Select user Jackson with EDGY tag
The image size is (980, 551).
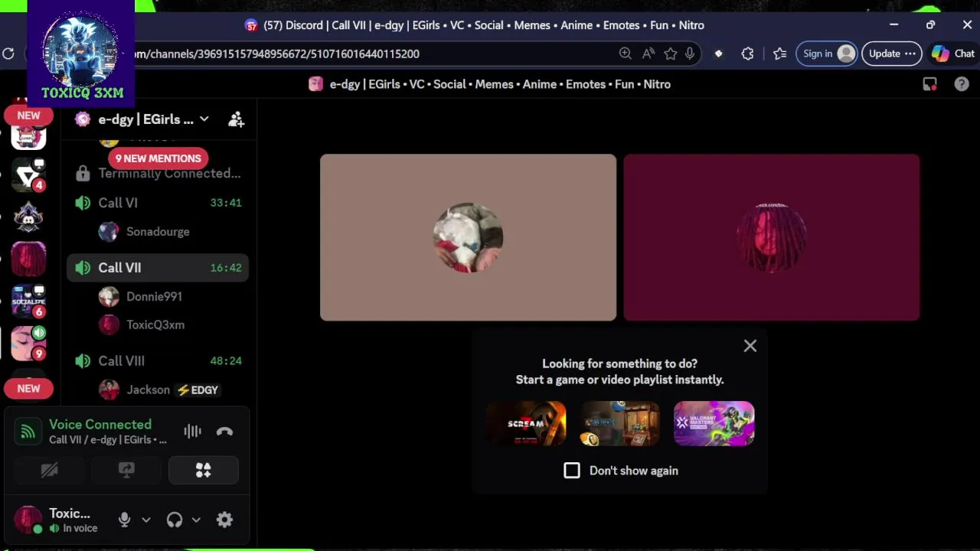click(x=158, y=390)
